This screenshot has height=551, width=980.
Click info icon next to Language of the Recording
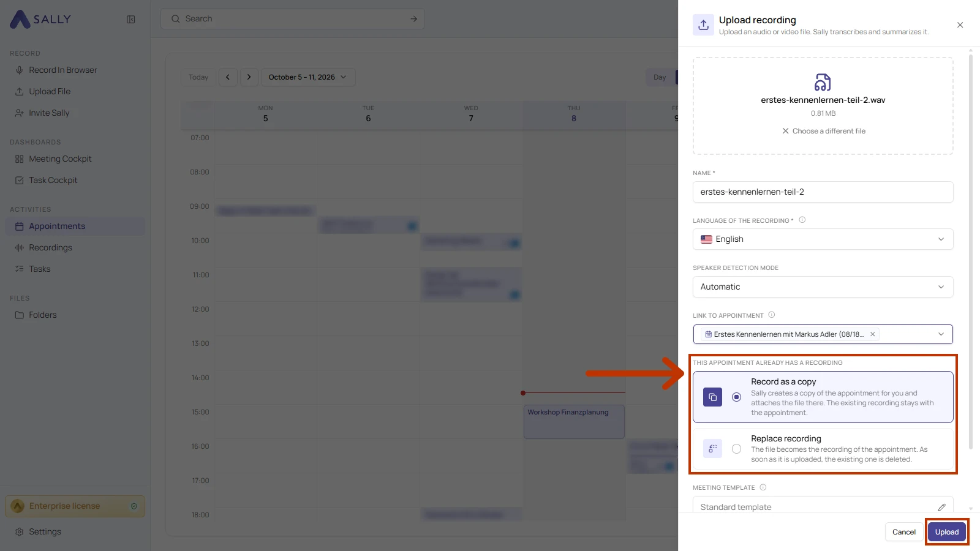pyautogui.click(x=802, y=220)
